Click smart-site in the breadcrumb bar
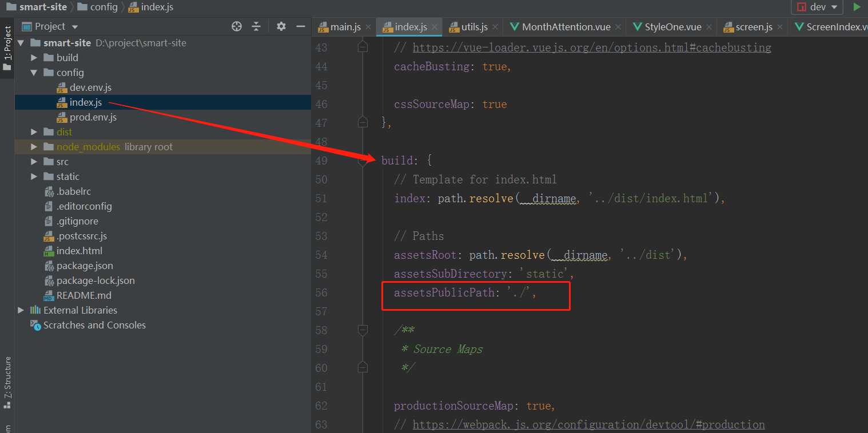 click(x=37, y=7)
